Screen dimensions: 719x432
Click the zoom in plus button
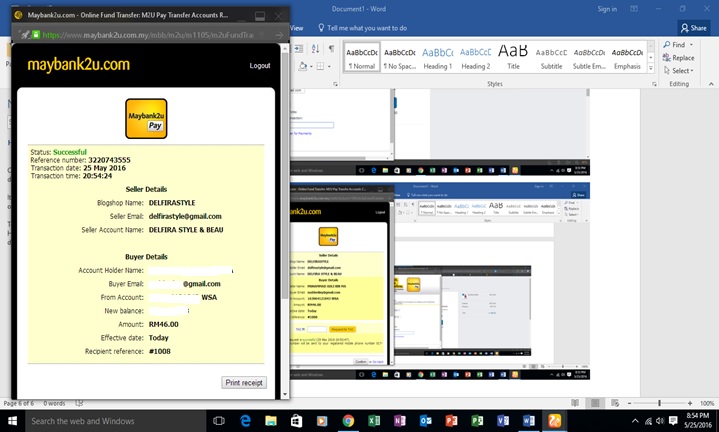(690, 403)
